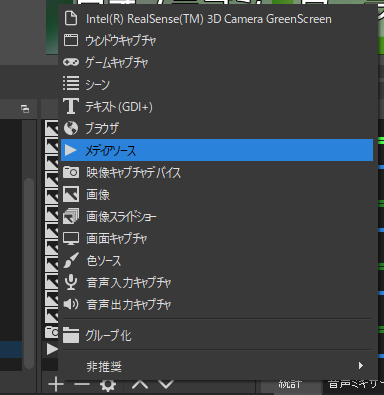The height and width of the screenshot is (395, 384).
Task: Click the グループ化 menu entry
Action: pyautogui.click(x=217, y=335)
